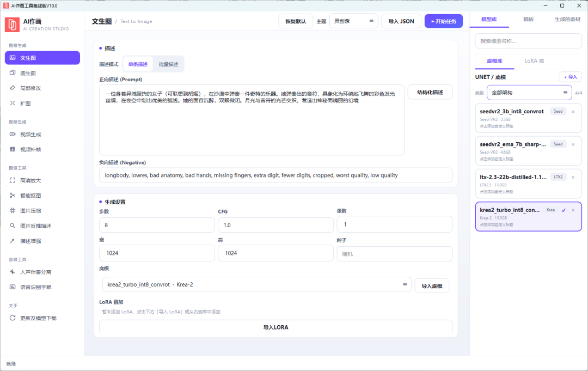Click the 语音识别字幕 subtitle icon
The width and height of the screenshot is (588, 371).
point(13,287)
